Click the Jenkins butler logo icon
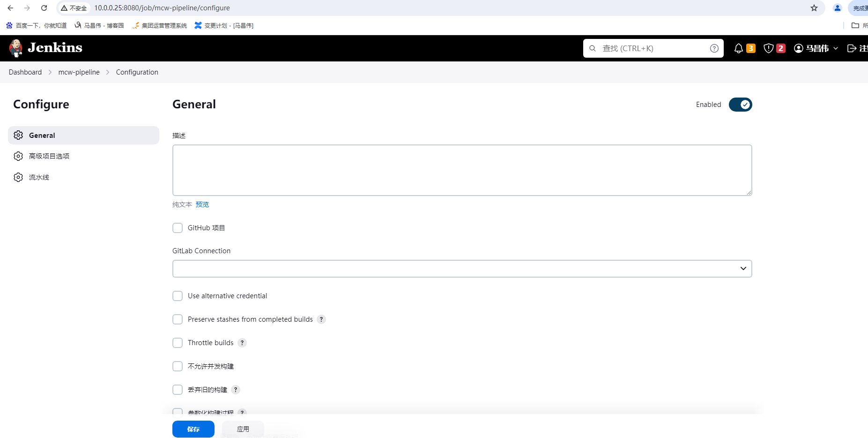868x438 pixels. pos(16,48)
